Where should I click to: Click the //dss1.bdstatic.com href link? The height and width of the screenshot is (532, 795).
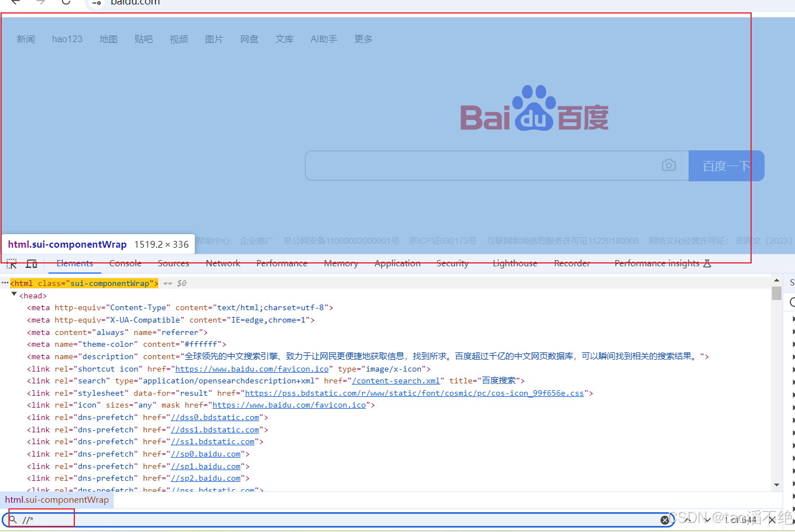click(215, 430)
